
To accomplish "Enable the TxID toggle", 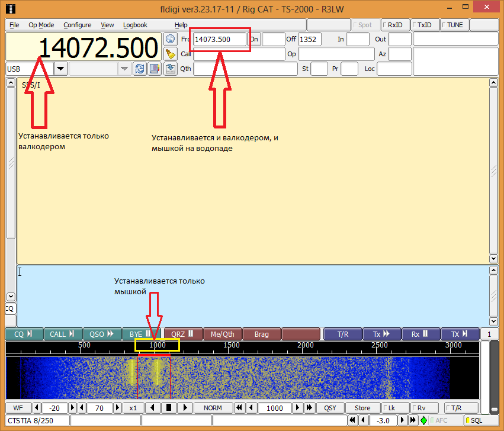I will point(425,25).
